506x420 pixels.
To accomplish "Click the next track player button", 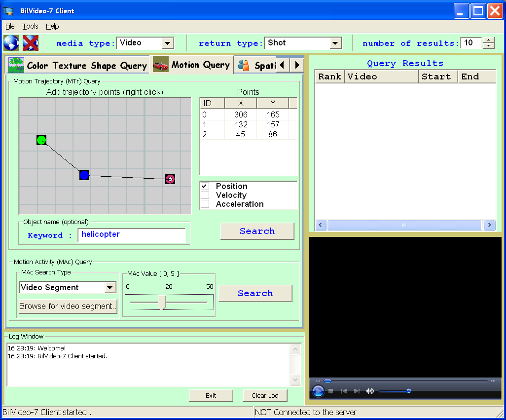I will [357, 391].
